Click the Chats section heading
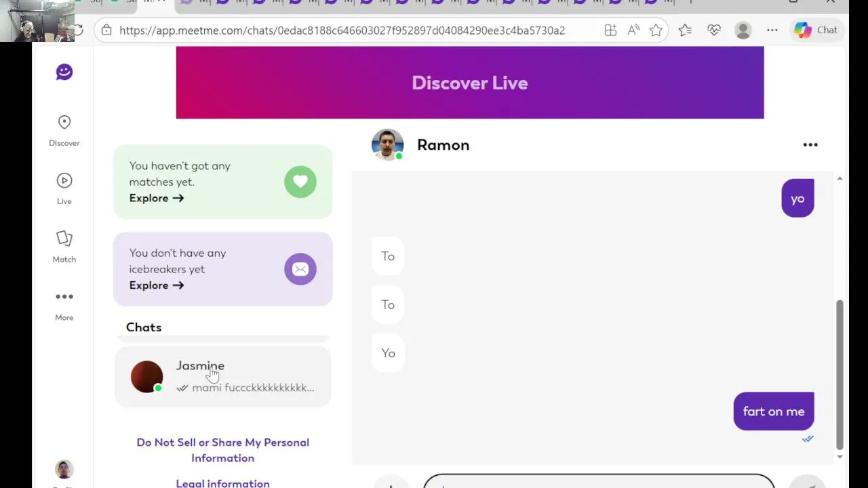The height and width of the screenshot is (488, 868). [x=144, y=327]
